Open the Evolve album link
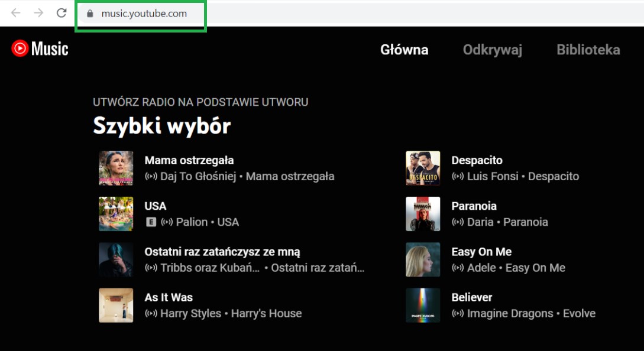 [x=579, y=313]
